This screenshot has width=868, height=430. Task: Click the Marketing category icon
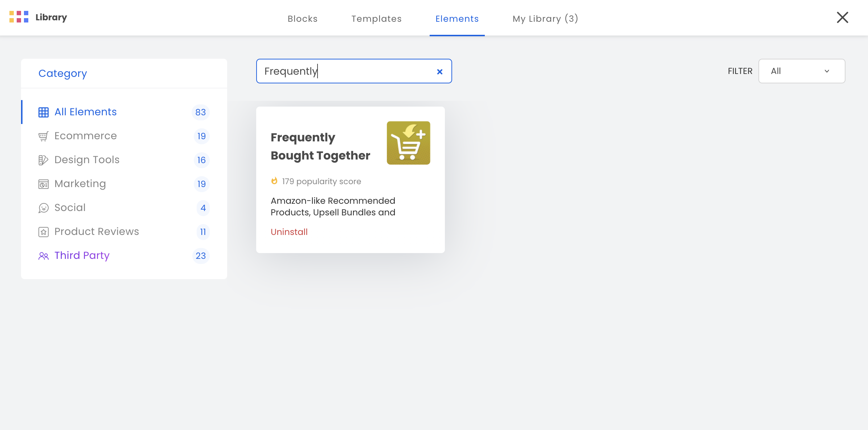[44, 184]
